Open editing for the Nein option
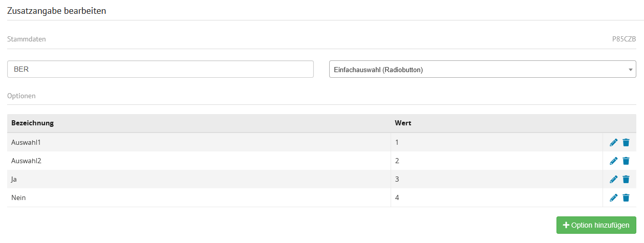 tap(614, 197)
